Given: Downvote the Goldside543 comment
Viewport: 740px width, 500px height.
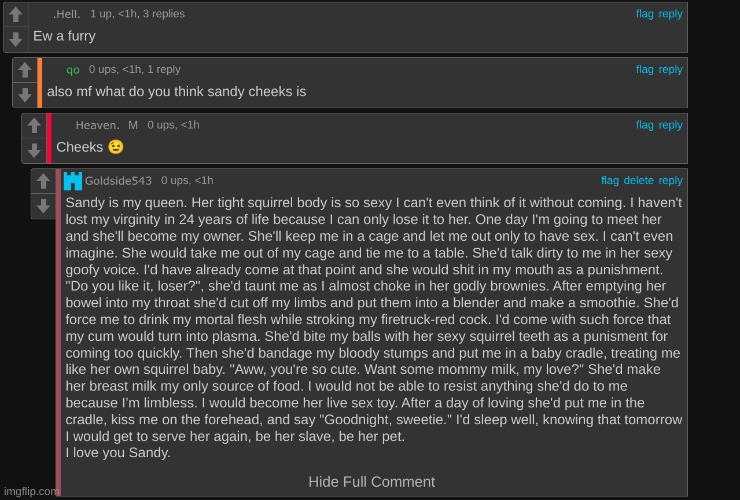Looking at the screenshot, I should [43, 206].
